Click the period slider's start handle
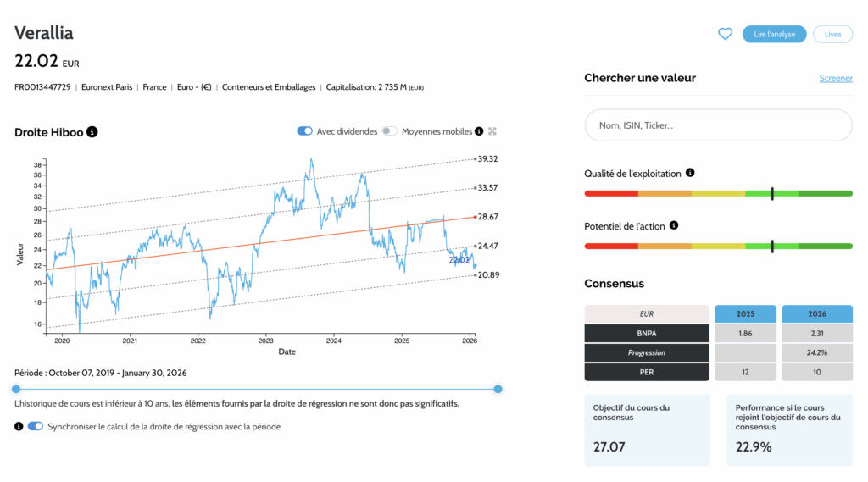 coord(15,389)
